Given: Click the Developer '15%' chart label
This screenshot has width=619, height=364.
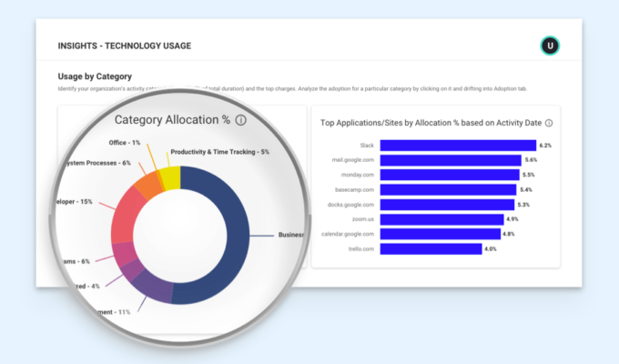Looking at the screenshot, I should tap(75, 202).
